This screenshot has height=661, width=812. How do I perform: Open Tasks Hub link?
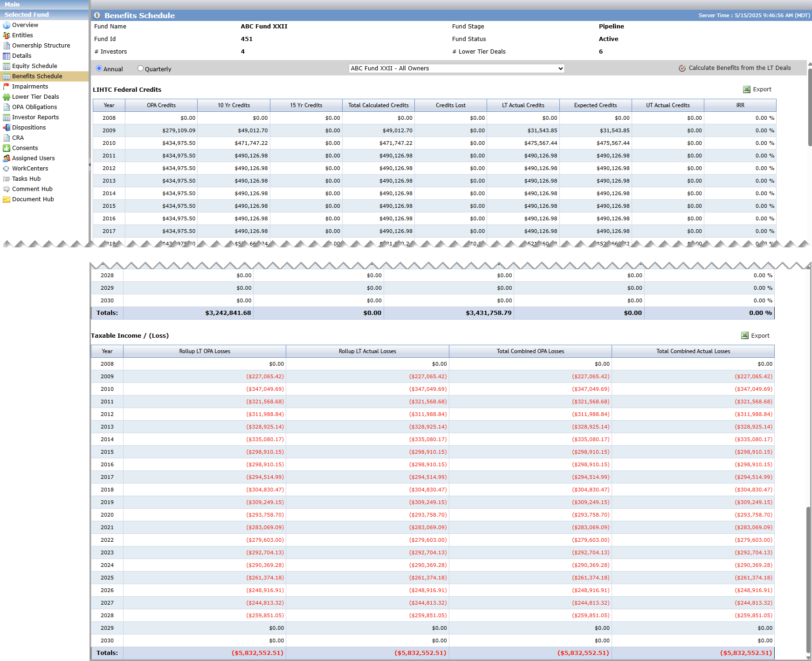pyautogui.click(x=26, y=179)
